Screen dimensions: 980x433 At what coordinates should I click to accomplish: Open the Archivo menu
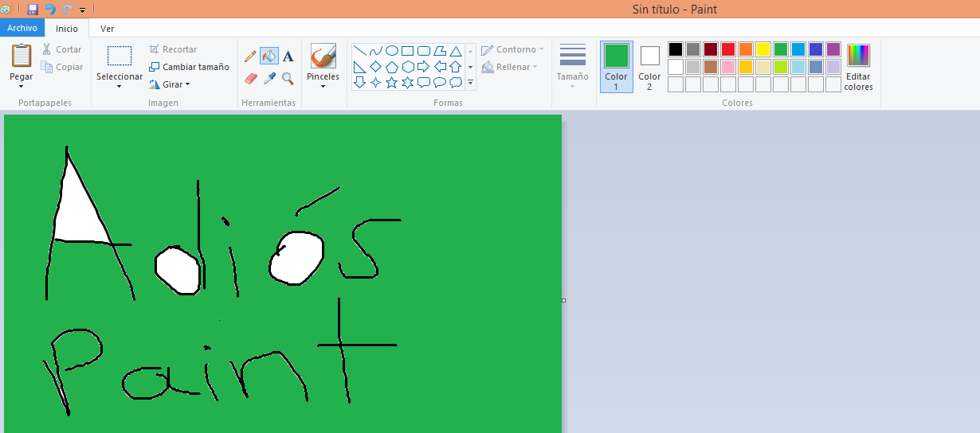pos(22,28)
